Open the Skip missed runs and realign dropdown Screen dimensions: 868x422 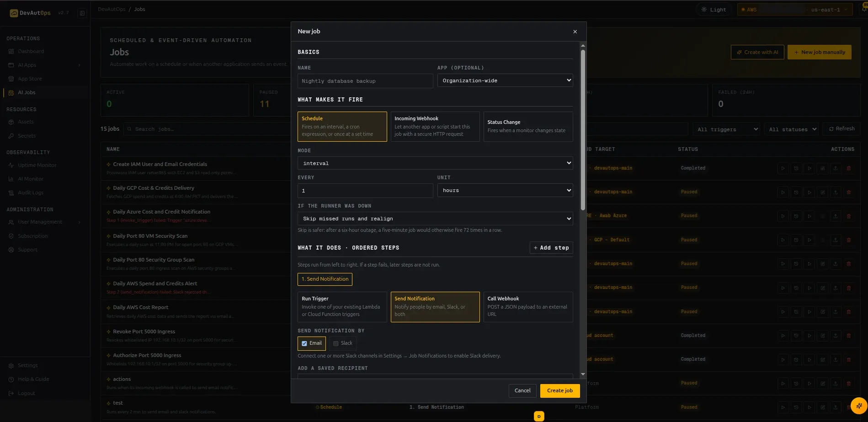(435, 219)
